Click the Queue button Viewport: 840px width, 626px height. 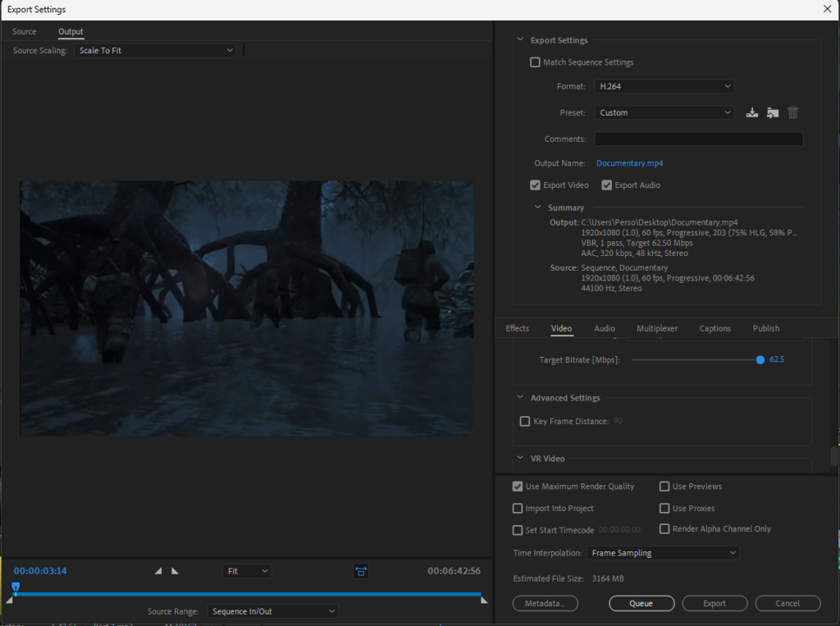(641, 604)
